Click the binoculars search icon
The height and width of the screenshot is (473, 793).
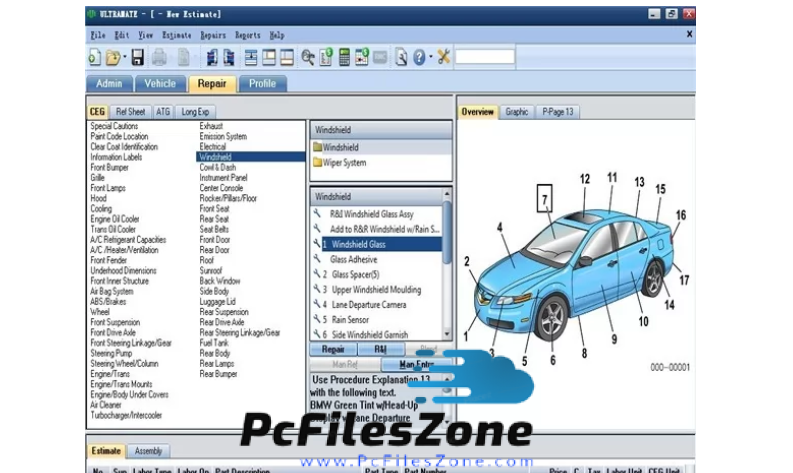point(307,57)
